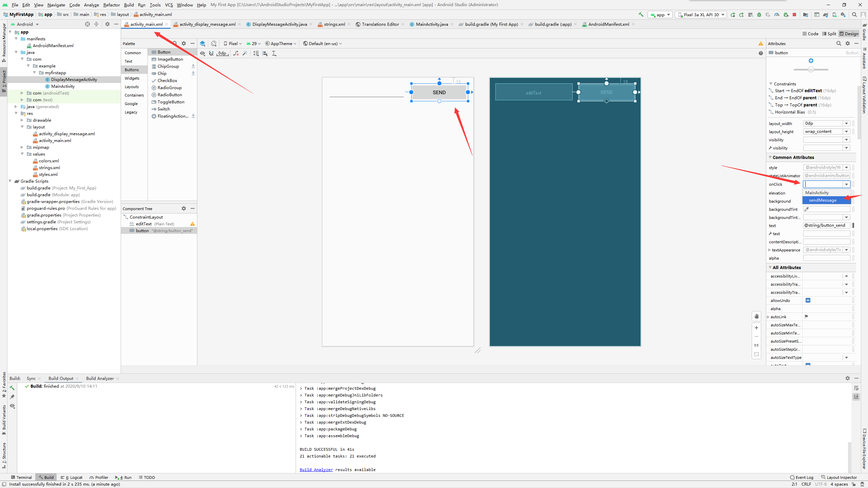Open the Refactor menu

[x=111, y=5]
